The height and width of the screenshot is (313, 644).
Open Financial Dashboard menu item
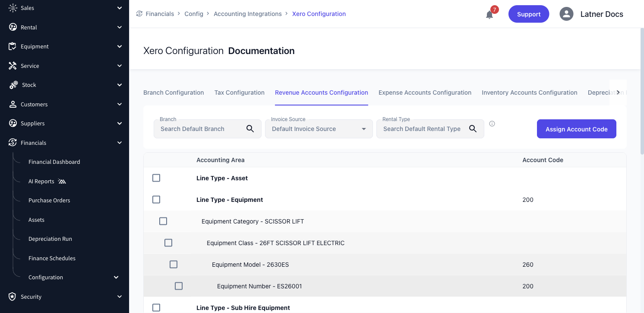coord(54,162)
